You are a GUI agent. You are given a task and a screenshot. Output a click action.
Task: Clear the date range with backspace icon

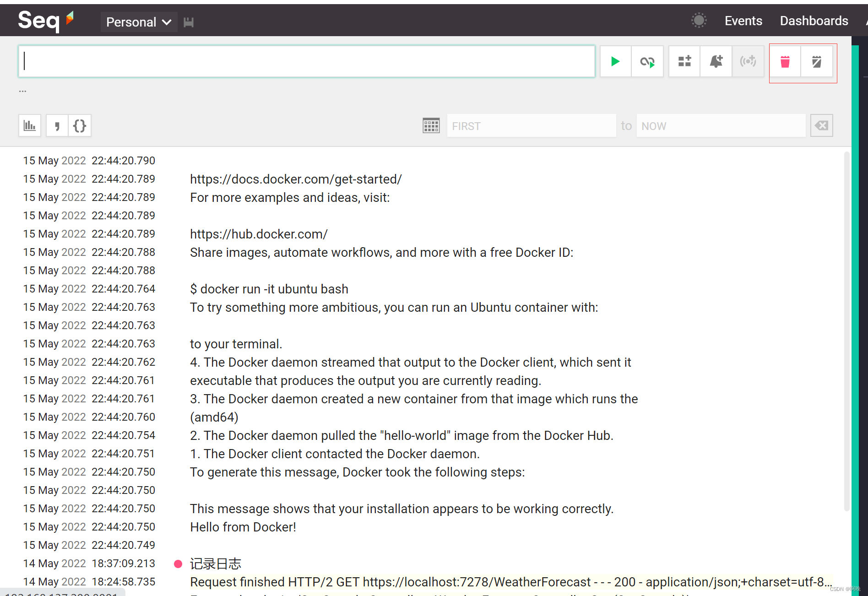tap(822, 125)
